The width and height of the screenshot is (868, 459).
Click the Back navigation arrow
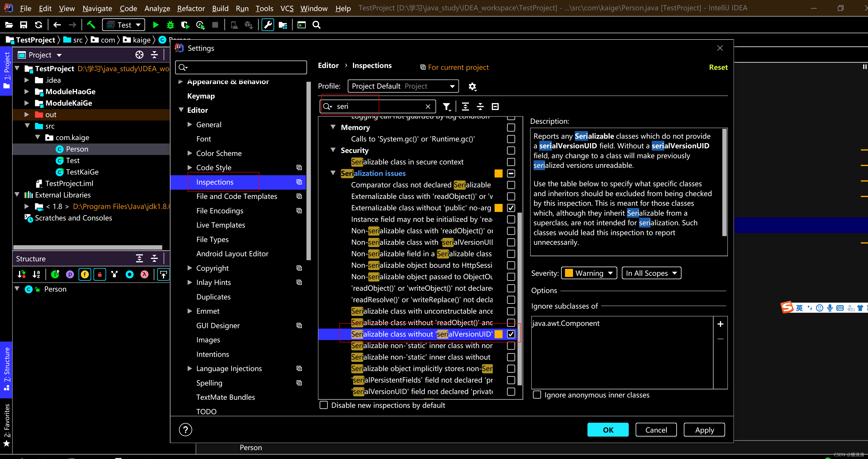point(57,25)
